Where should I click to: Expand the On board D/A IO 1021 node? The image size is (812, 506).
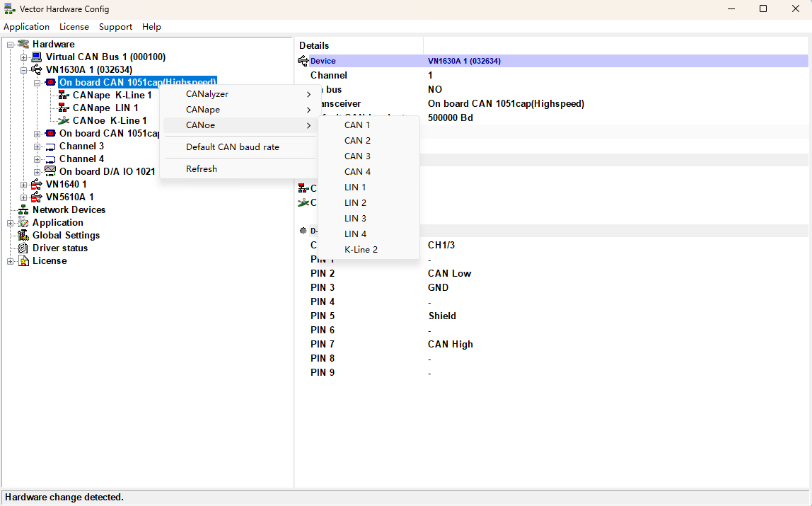pos(37,172)
